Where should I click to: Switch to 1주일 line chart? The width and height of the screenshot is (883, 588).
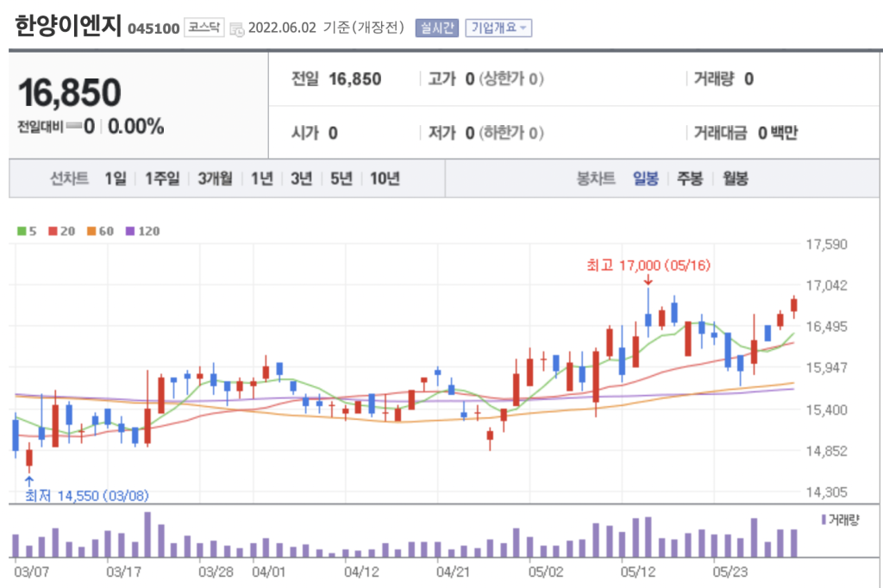pyautogui.click(x=162, y=179)
